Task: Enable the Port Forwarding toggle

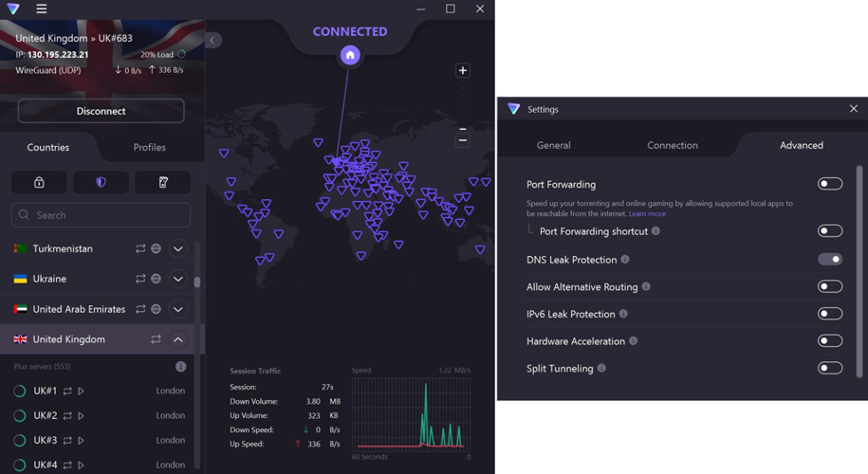Action: [829, 184]
